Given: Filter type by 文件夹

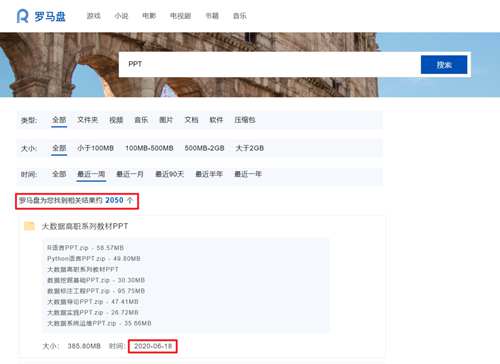Looking at the screenshot, I should tap(88, 120).
